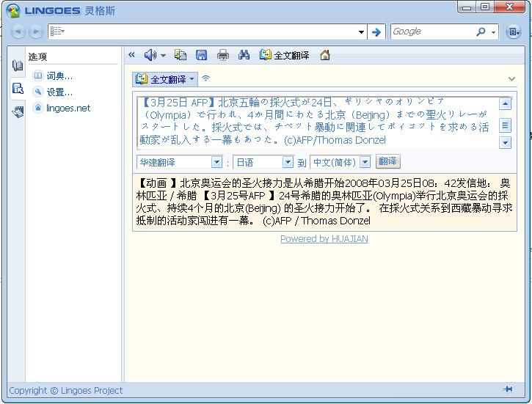
Task: Click the back navigation arrow
Action: (x=18, y=32)
